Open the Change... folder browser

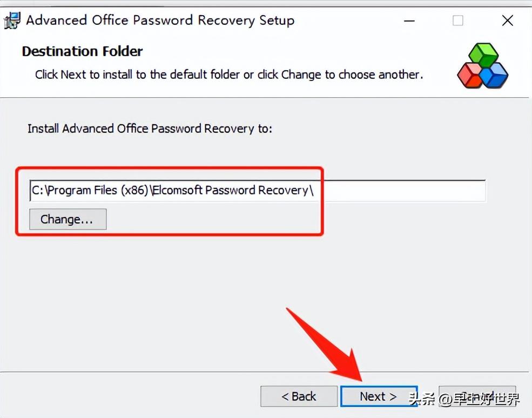[68, 219]
